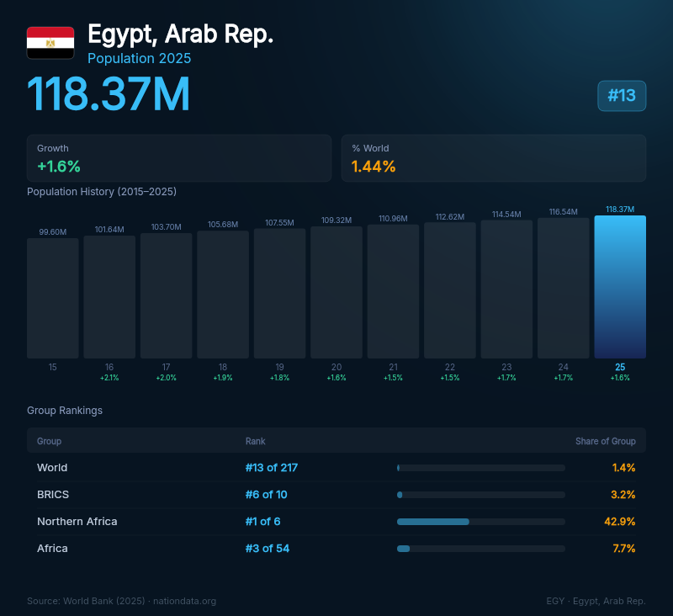Click the Rank column header
The image size is (673, 616).
pyautogui.click(x=256, y=441)
